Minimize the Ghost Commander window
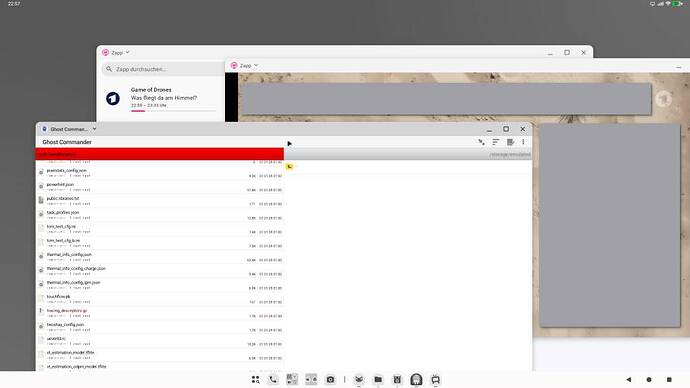Image resolution: width=690 pixels, height=388 pixels. coord(489,130)
